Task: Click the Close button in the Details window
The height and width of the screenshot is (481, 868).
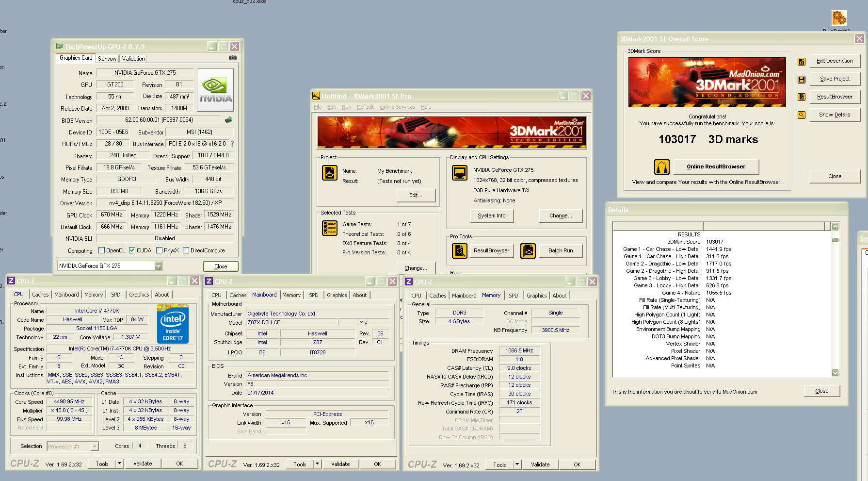Action: (x=821, y=391)
